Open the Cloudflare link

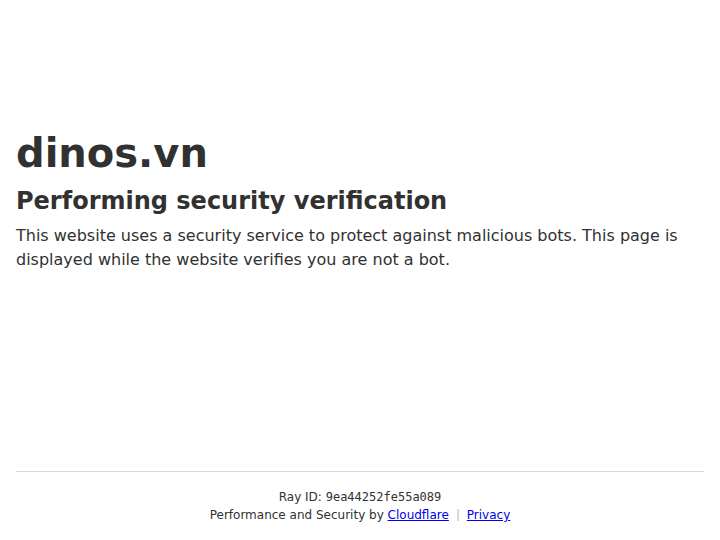click(x=418, y=515)
